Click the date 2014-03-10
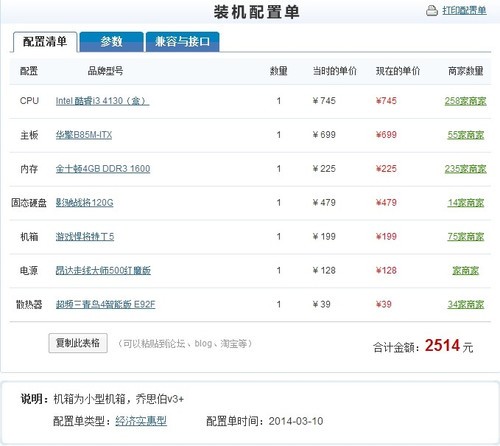The width and height of the screenshot is (500, 446). tap(296, 421)
